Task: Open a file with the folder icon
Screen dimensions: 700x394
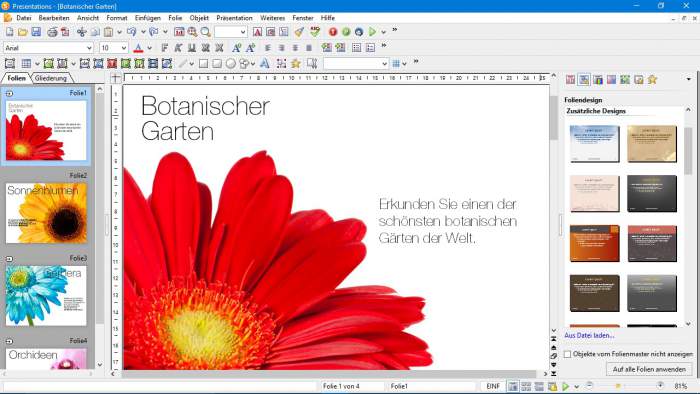Action: click(x=23, y=32)
